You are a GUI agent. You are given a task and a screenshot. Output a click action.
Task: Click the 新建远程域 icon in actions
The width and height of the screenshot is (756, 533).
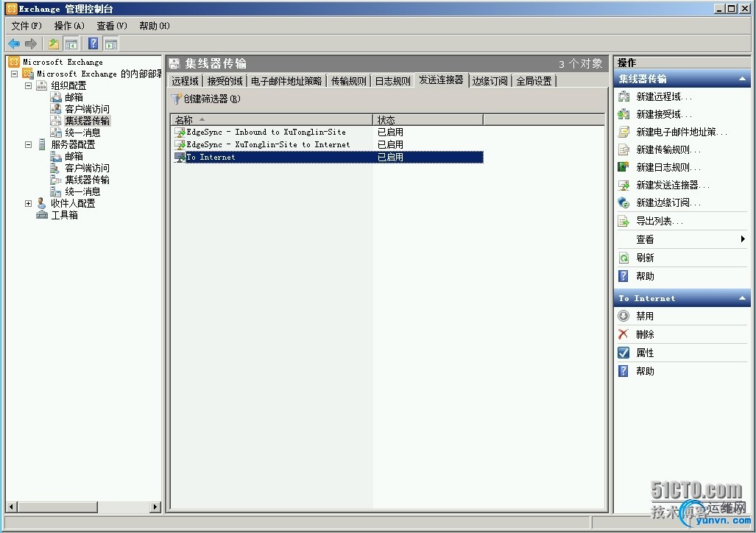(624, 96)
